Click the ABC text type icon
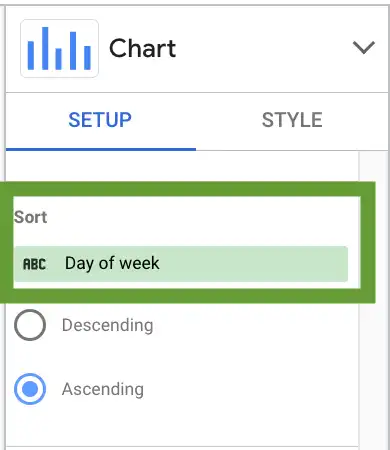 coord(34,264)
